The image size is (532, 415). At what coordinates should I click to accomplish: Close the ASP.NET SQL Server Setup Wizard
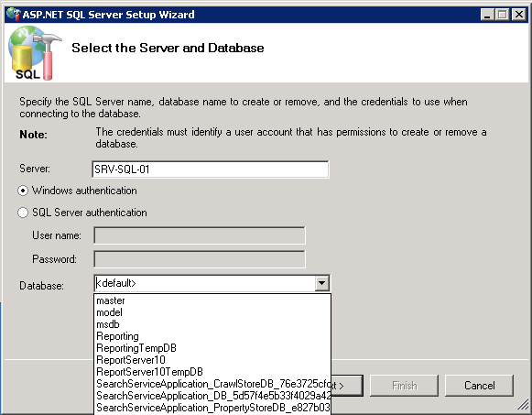(519, 15)
